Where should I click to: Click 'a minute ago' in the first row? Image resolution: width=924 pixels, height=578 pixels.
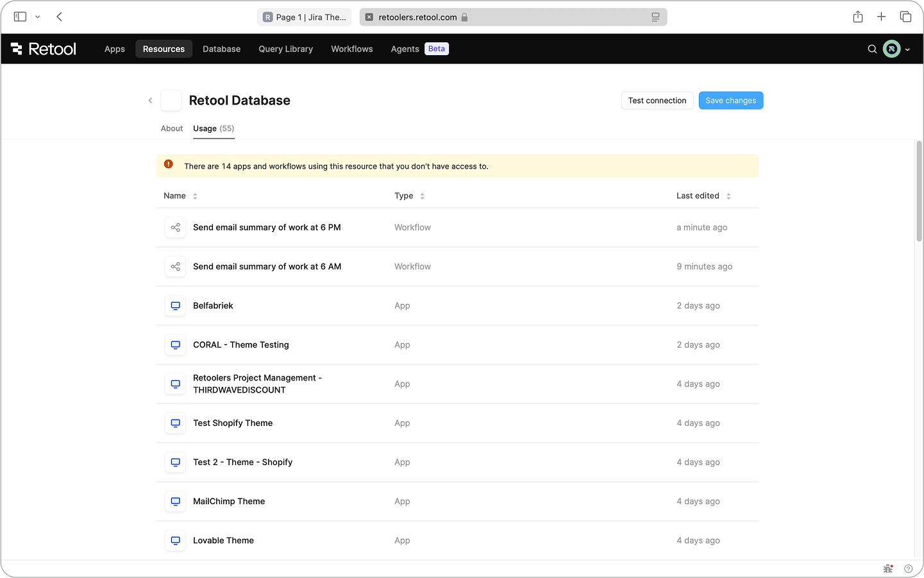(701, 228)
